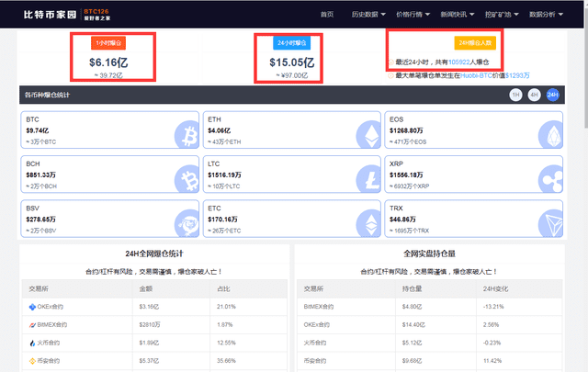Open the Huobi-BTC link
Image resolution: width=588 pixels, height=372 pixels.
pyautogui.click(x=476, y=75)
